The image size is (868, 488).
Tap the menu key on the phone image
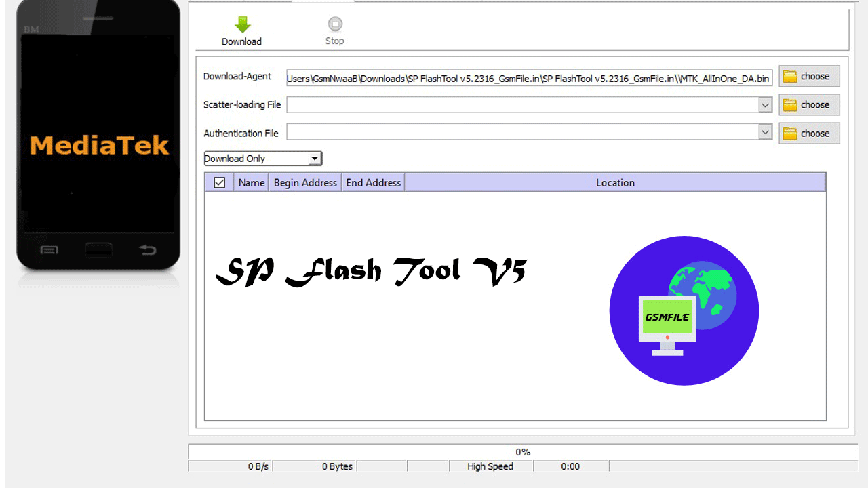tap(49, 250)
